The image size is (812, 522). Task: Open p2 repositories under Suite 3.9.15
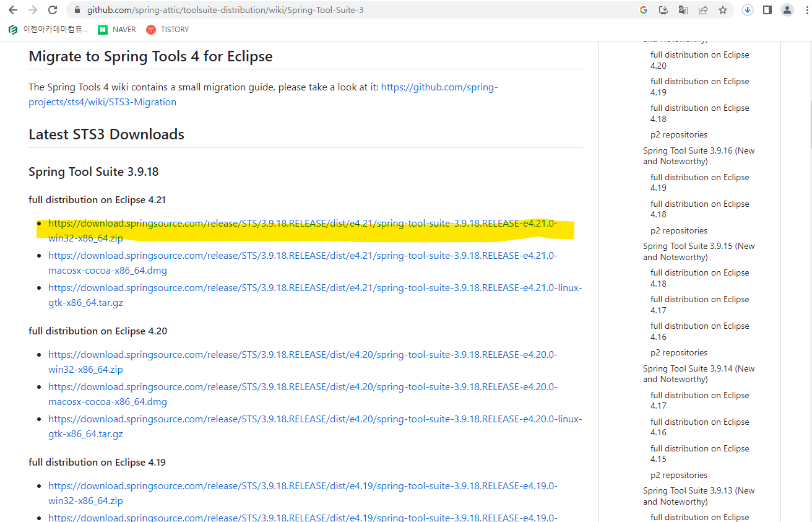(x=678, y=352)
